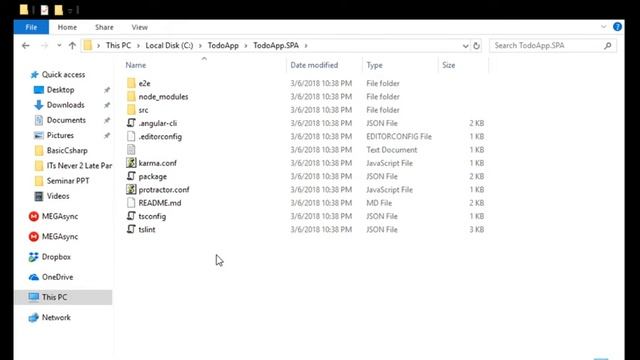640x360 pixels.
Task: Switch to the Home ribbon tab
Action: click(67, 27)
